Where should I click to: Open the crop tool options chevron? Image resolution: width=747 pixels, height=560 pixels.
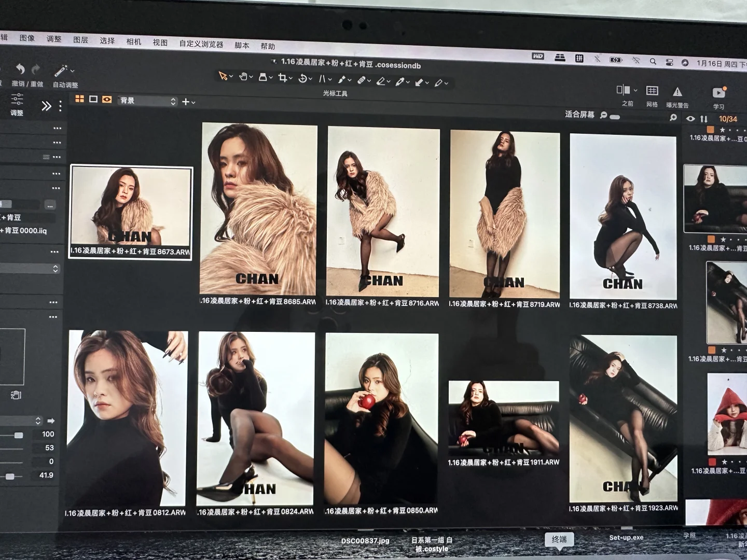(x=290, y=78)
